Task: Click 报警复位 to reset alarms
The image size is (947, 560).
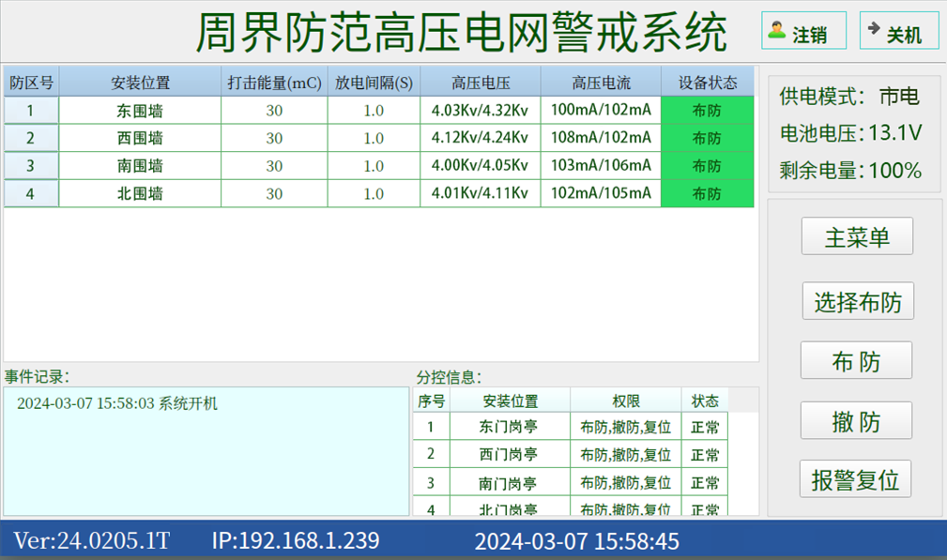Action: tap(856, 478)
